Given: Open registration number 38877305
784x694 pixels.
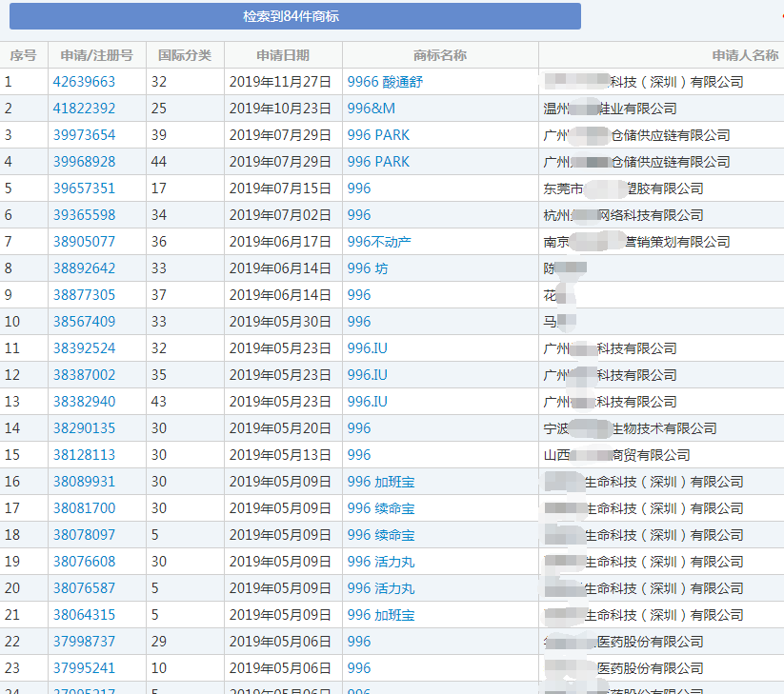Looking at the screenshot, I should (x=84, y=295).
